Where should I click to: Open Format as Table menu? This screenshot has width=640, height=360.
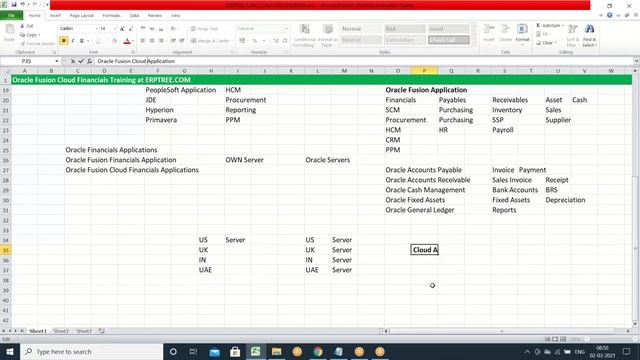(328, 36)
